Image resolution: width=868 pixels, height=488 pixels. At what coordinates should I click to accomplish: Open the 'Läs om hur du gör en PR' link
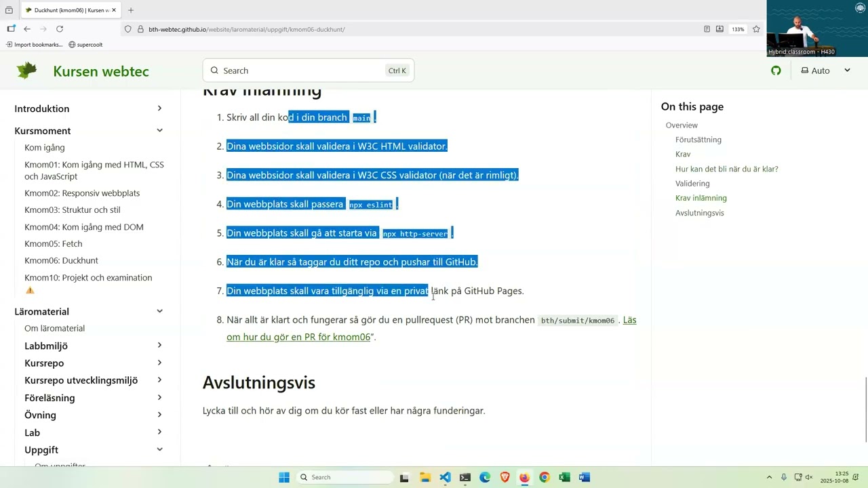(298, 337)
